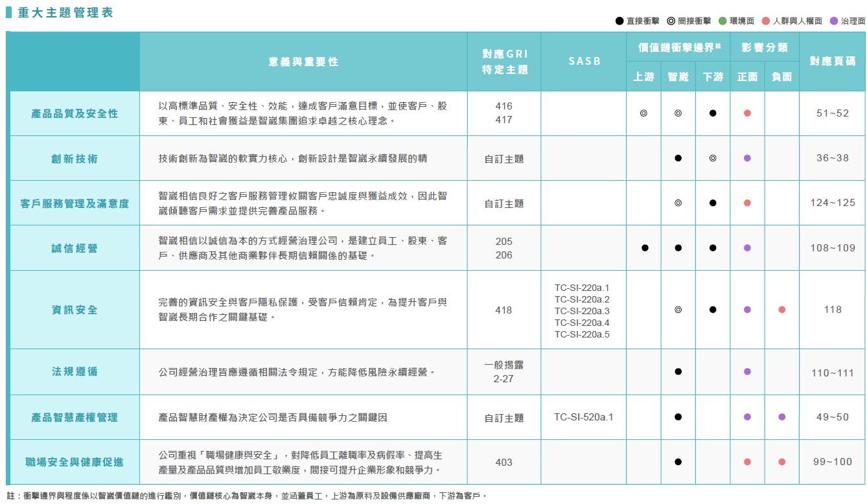
Task: Click the SASB column header
Action: (584, 62)
